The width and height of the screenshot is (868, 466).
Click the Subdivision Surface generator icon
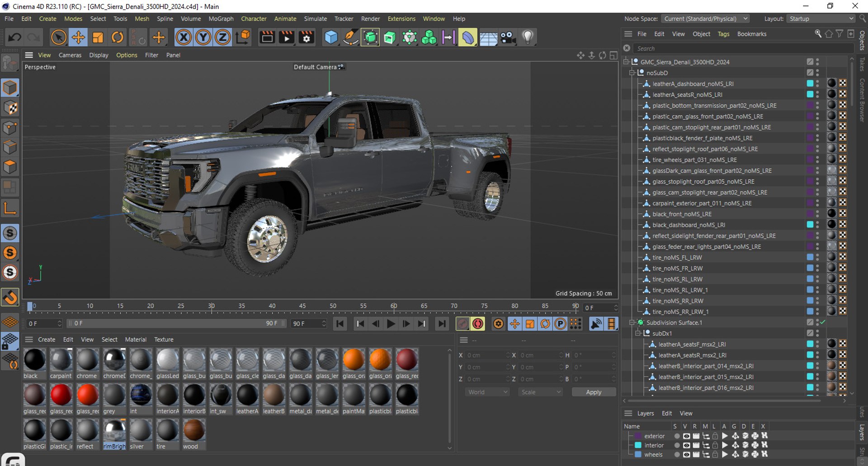point(370,37)
